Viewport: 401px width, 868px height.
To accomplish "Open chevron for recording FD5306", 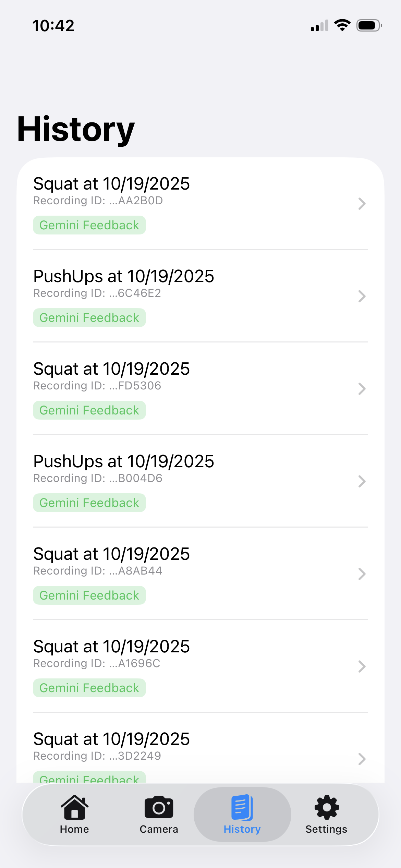I will [x=362, y=389].
